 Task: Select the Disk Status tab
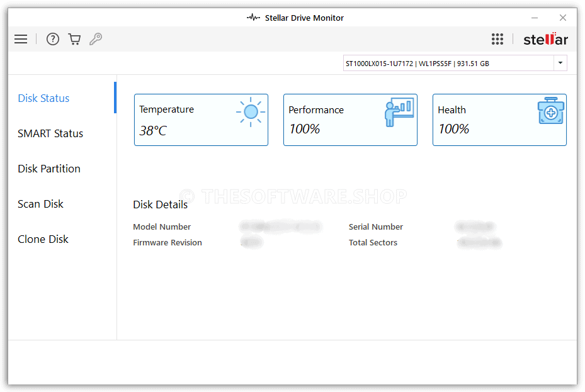[43, 98]
